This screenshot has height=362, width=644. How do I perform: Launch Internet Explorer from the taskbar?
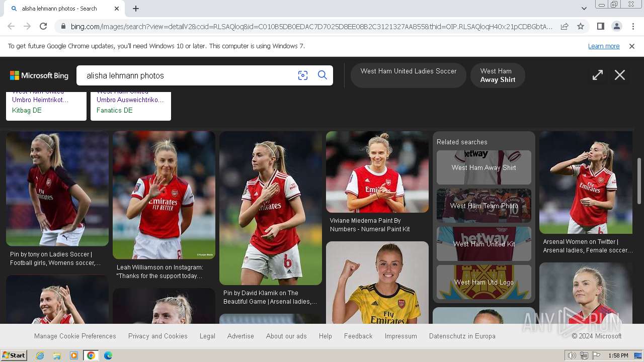point(40,355)
